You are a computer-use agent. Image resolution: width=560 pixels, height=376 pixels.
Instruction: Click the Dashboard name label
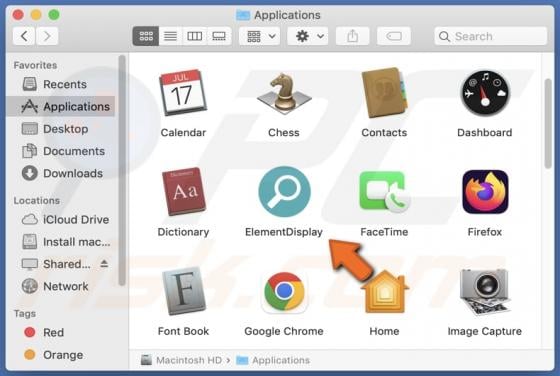tap(485, 132)
